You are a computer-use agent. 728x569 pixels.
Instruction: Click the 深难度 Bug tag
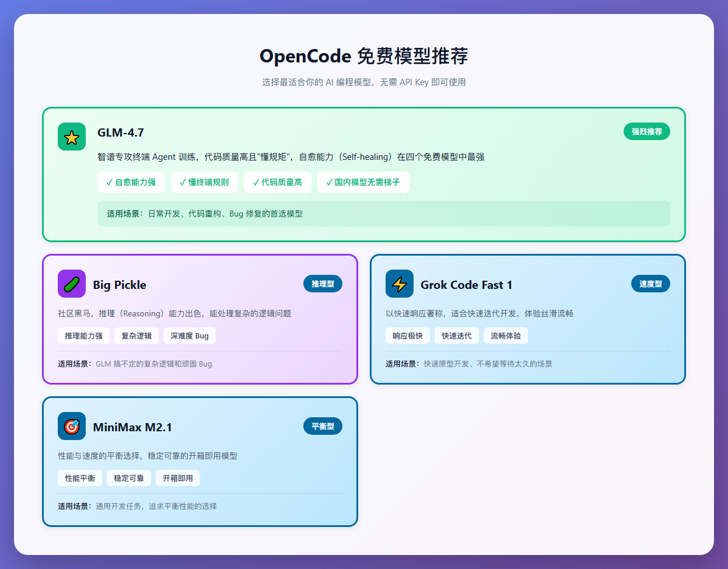(x=190, y=336)
